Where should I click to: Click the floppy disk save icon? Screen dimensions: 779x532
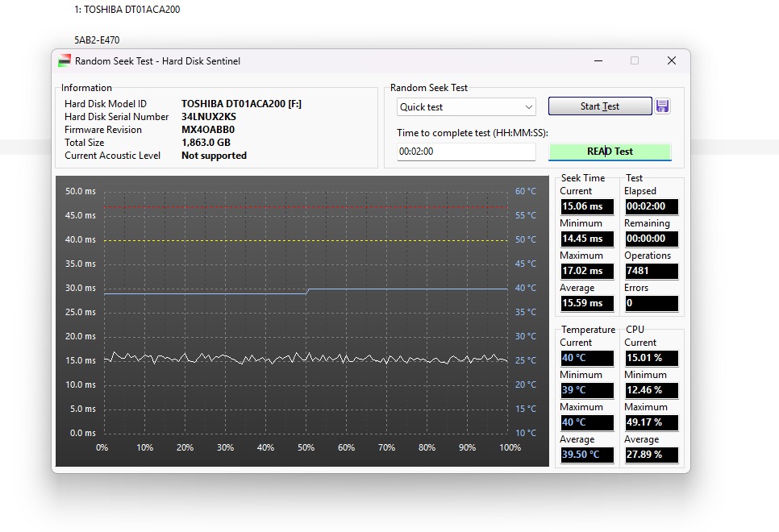point(662,106)
